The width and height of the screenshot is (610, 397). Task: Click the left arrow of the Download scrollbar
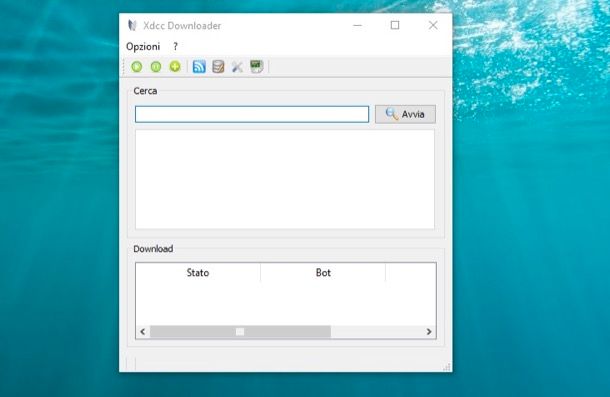[143, 332]
